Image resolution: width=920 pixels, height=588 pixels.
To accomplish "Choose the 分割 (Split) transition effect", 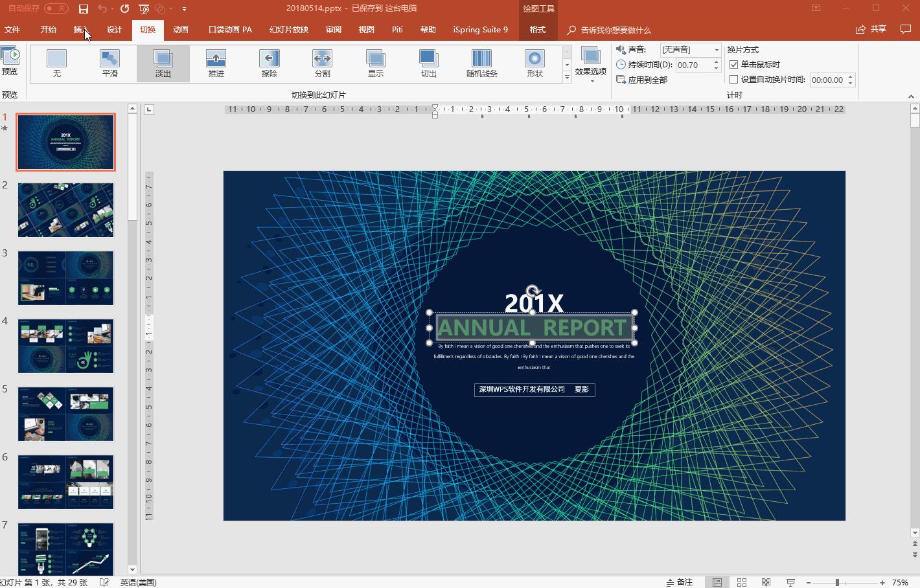I will click(x=322, y=63).
